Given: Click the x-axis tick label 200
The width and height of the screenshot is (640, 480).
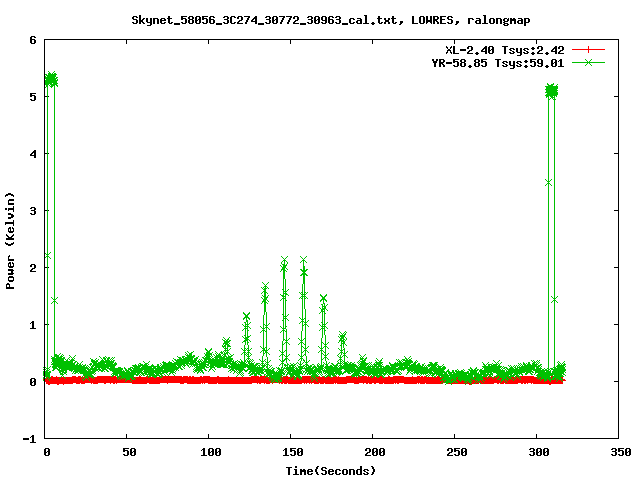Looking at the screenshot, I should click(x=375, y=452).
